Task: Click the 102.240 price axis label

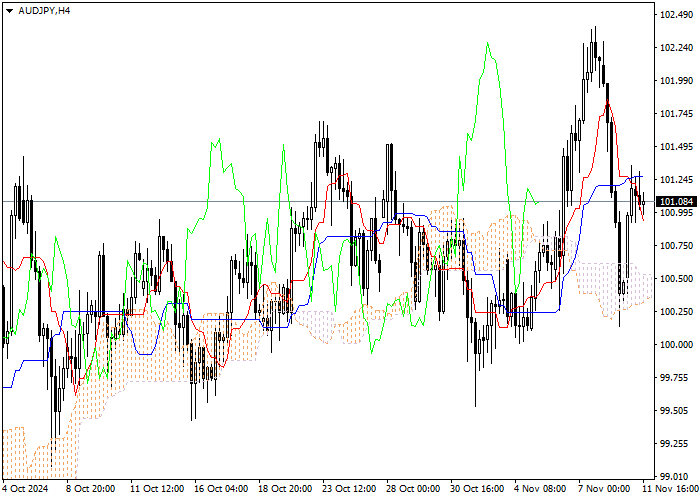Action: click(x=676, y=48)
